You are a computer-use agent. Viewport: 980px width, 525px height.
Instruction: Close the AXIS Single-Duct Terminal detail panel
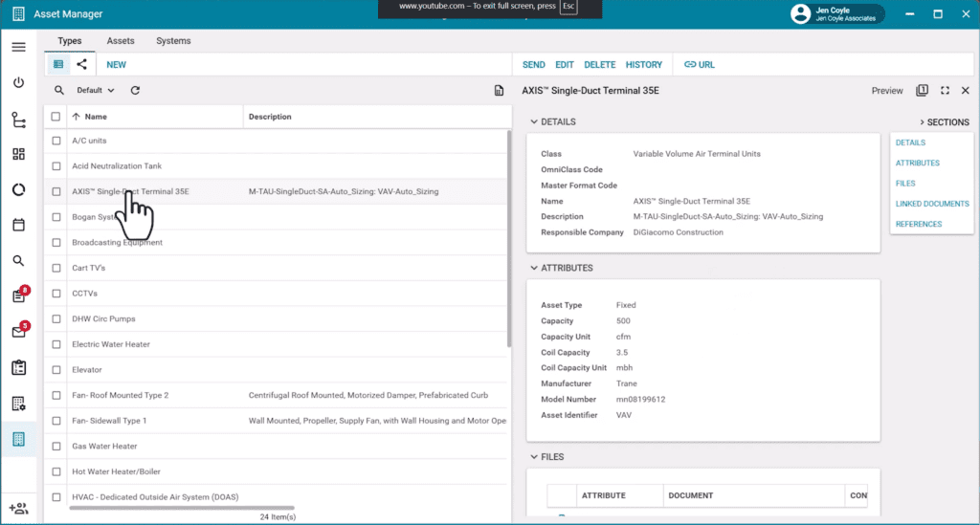(966, 91)
